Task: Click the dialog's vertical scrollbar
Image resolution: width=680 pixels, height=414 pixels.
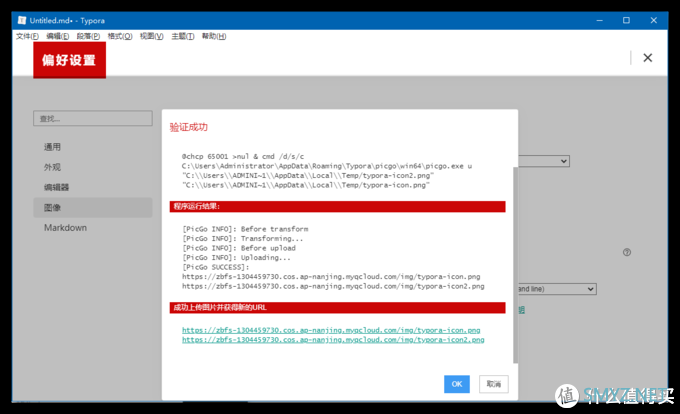Action: [x=515, y=265]
